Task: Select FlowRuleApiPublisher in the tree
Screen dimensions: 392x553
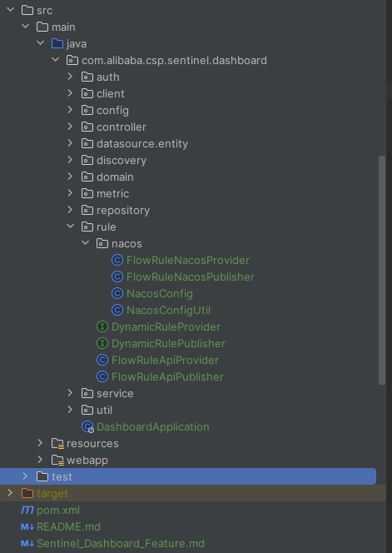Action: point(167,377)
